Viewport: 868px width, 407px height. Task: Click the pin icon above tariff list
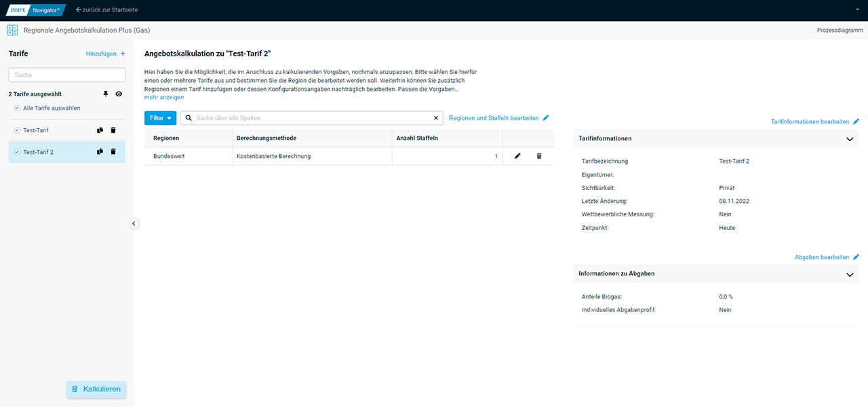click(x=106, y=94)
